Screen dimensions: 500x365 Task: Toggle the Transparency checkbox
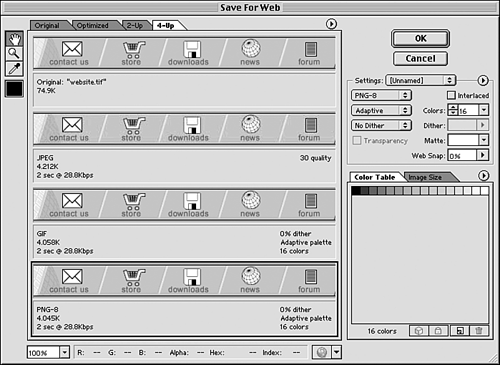pos(357,141)
